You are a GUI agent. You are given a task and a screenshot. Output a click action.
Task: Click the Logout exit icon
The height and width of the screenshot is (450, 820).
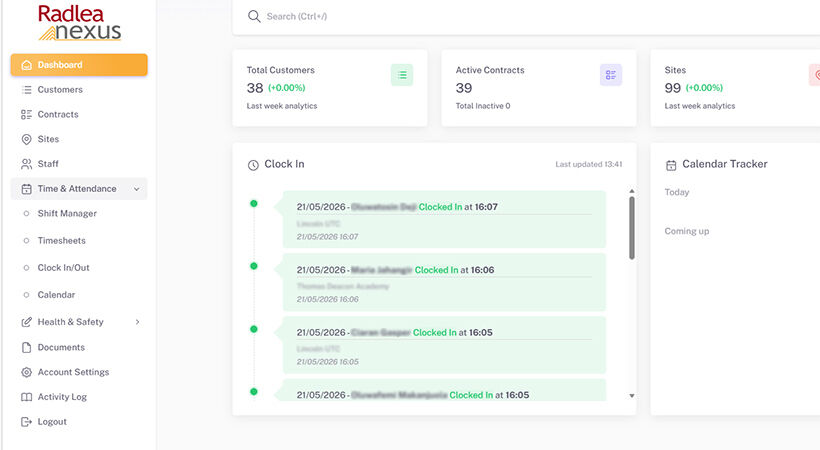click(x=26, y=422)
